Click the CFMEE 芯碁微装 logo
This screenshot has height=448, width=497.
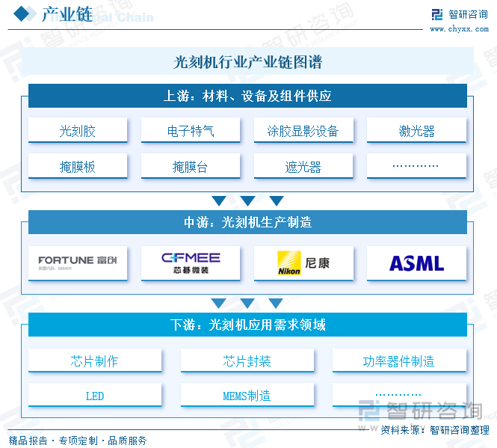click(191, 263)
